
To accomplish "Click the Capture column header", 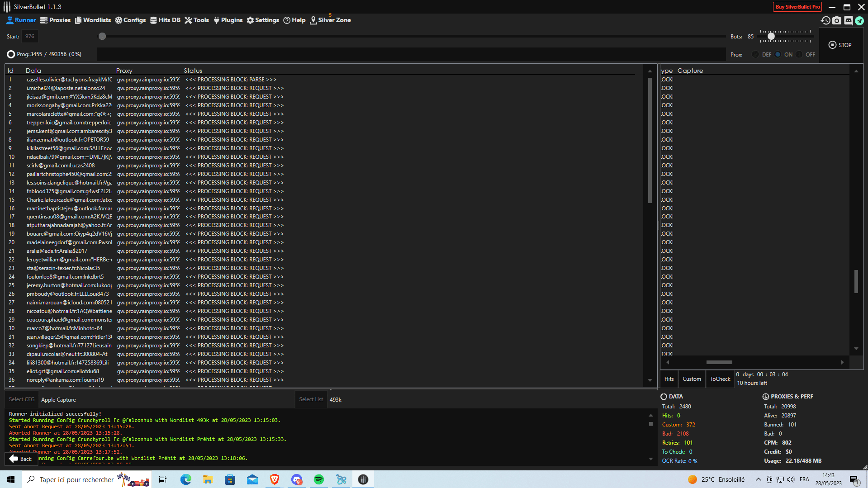I will point(690,71).
